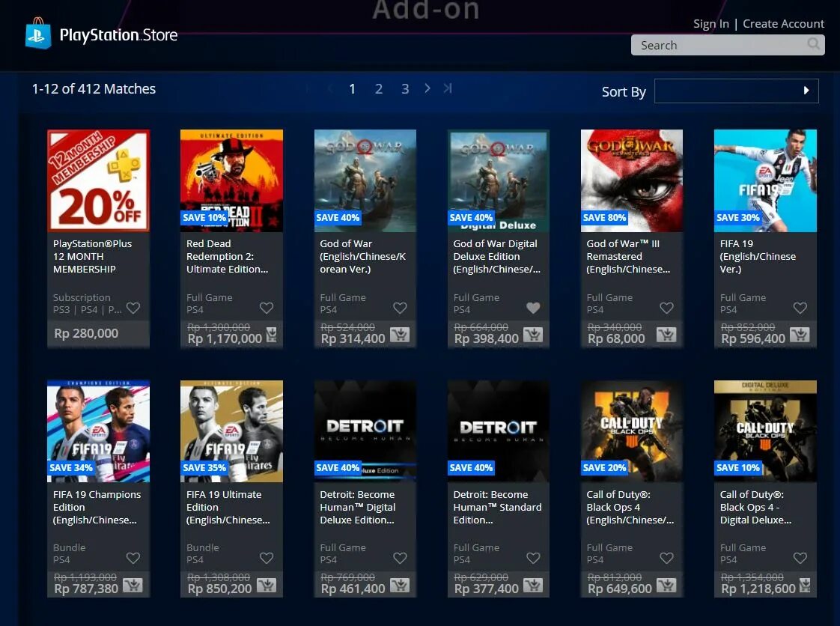840x626 pixels.
Task: Click Create Account link
Action: point(783,23)
